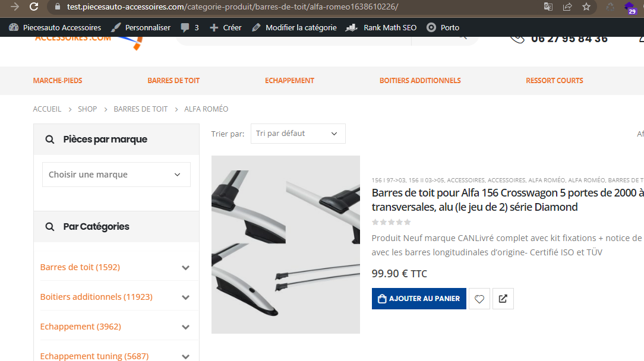
Task: Go to the MARCHE-PIEDS category
Action: click(x=58, y=81)
